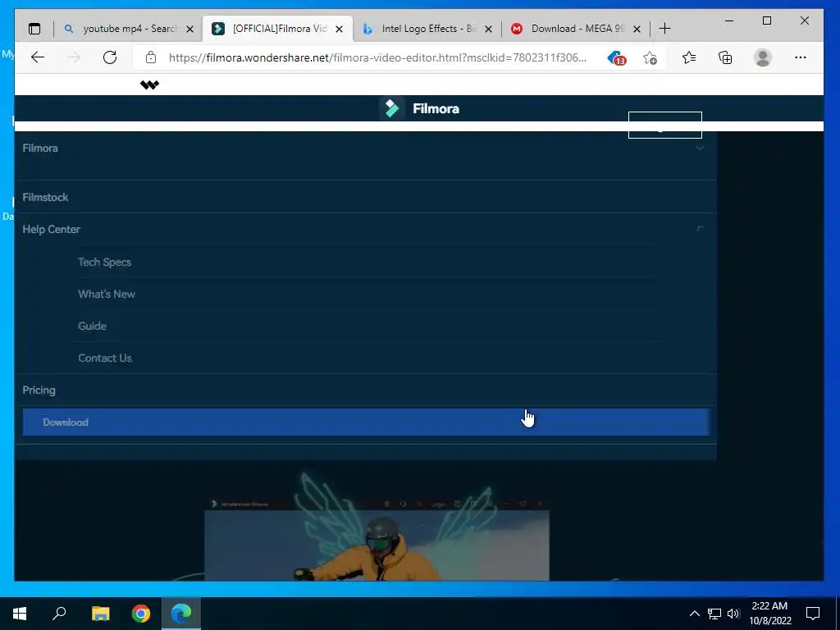Switch to youtube mp4 Search tab
Screen dimensions: 840x630
coord(129,29)
